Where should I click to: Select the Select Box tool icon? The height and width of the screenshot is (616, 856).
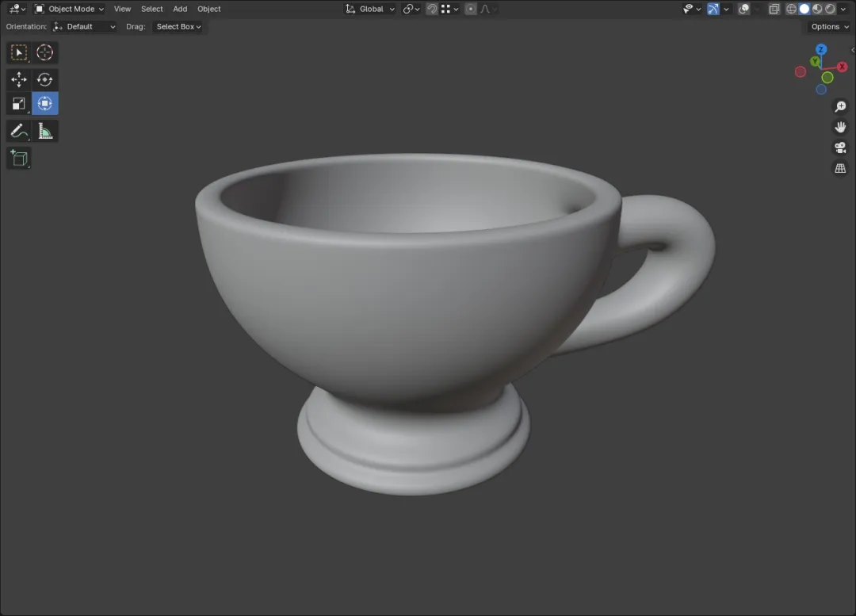click(x=18, y=52)
